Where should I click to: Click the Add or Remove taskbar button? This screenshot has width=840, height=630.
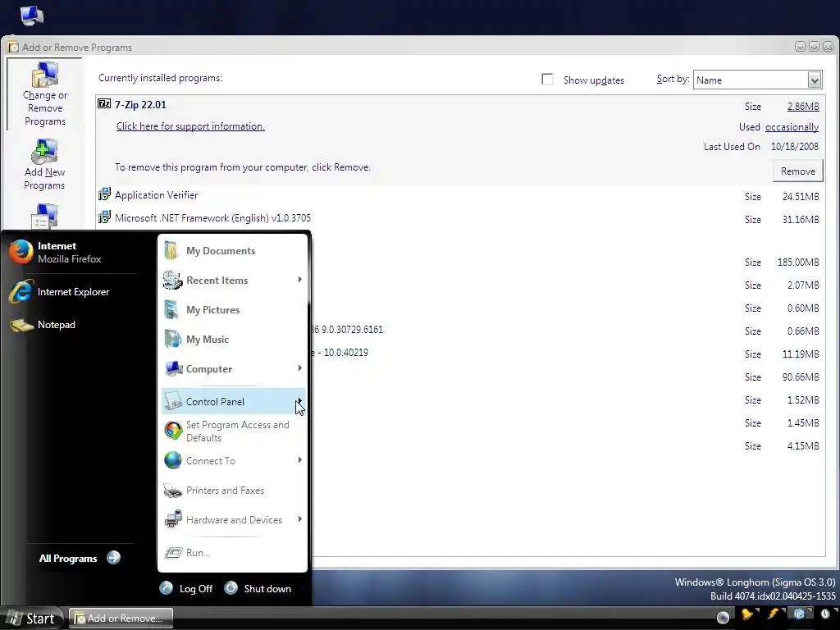(121, 619)
